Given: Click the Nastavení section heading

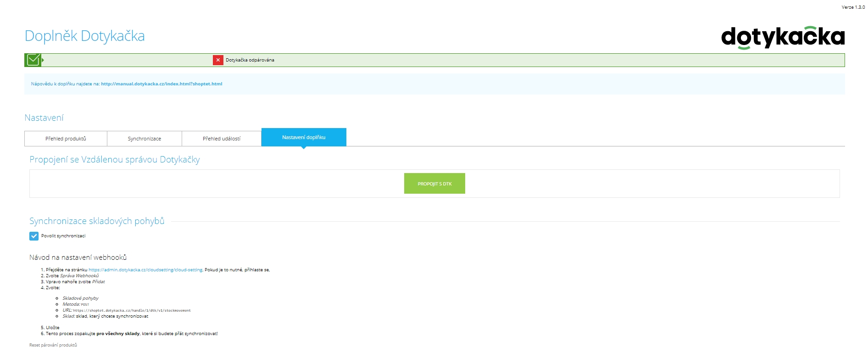Looking at the screenshot, I should (44, 118).
